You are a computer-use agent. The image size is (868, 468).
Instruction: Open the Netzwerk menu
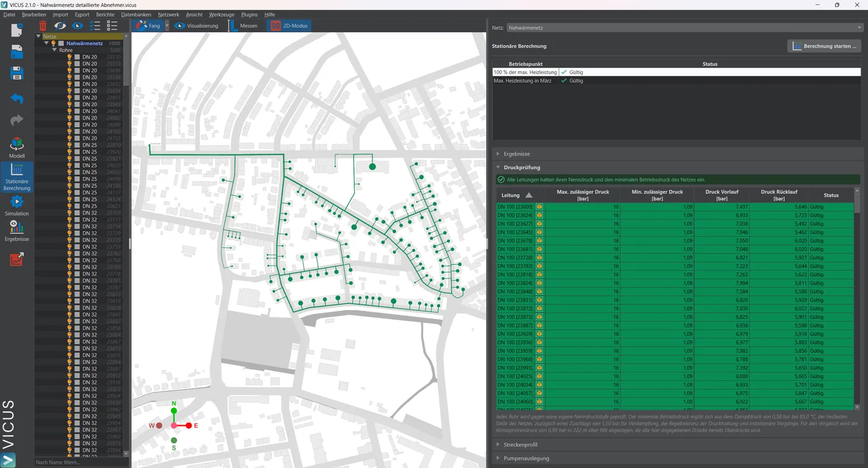tap(169, 14)
